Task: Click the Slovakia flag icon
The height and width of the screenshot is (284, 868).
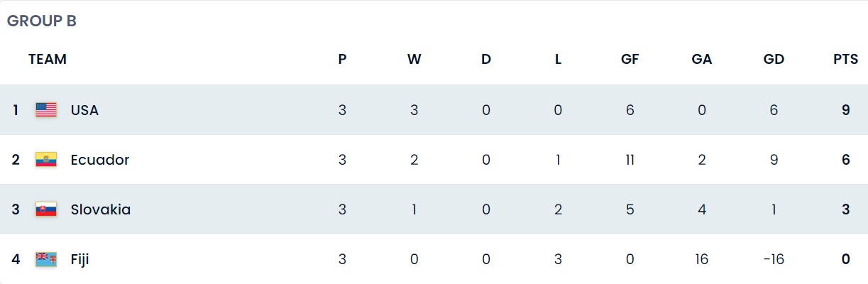Action: [46, 209]
